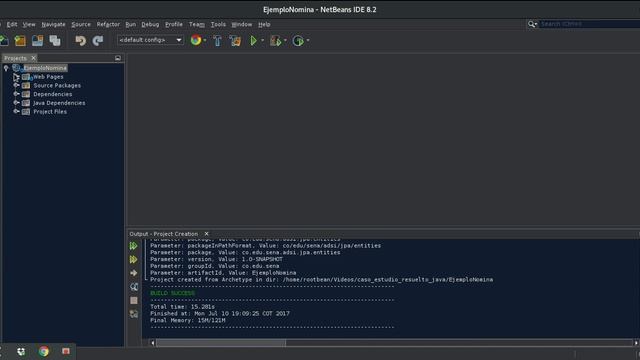Select the Output - Project Creation tab
640x360 pixels.
click(x=164, y=234)
